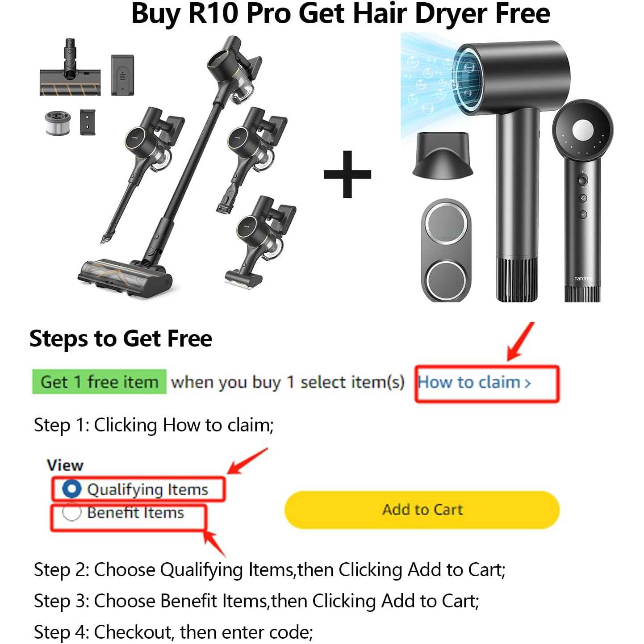644x644 pixels.
Task: Click the vacuum battery pack image
Action: coord(122,75)
